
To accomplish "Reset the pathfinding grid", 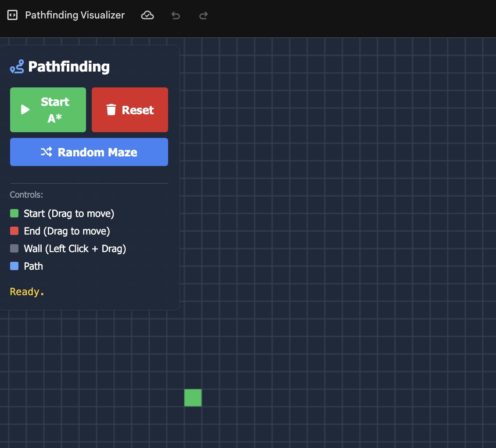I will click(x=130, y=109).
